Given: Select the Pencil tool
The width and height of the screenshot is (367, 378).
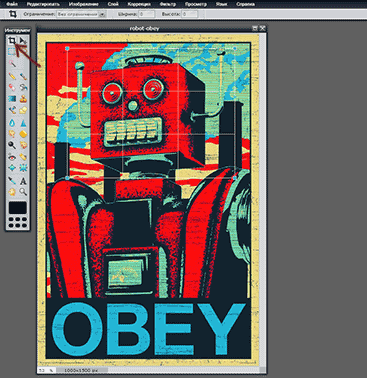Looking at the screenshot, I should (x=12, y=76).
